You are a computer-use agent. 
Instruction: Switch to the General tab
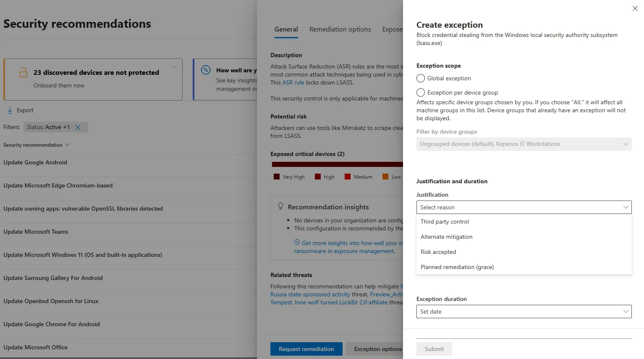click(x=286, y=29)
